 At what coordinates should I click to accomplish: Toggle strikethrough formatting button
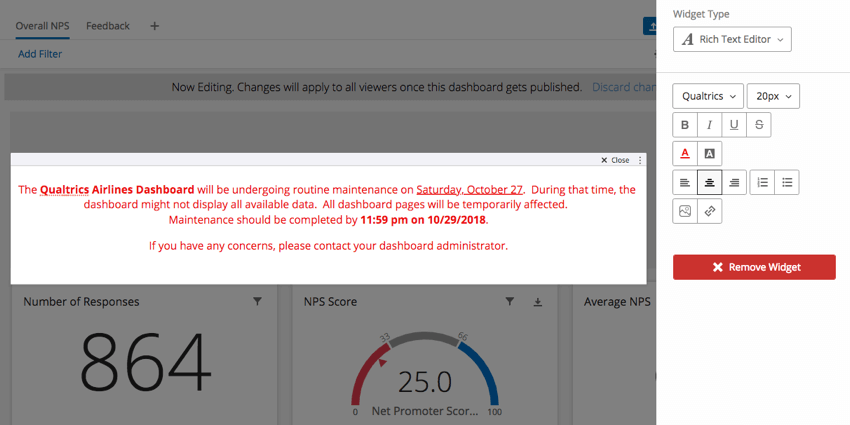(x=759, y=125)
